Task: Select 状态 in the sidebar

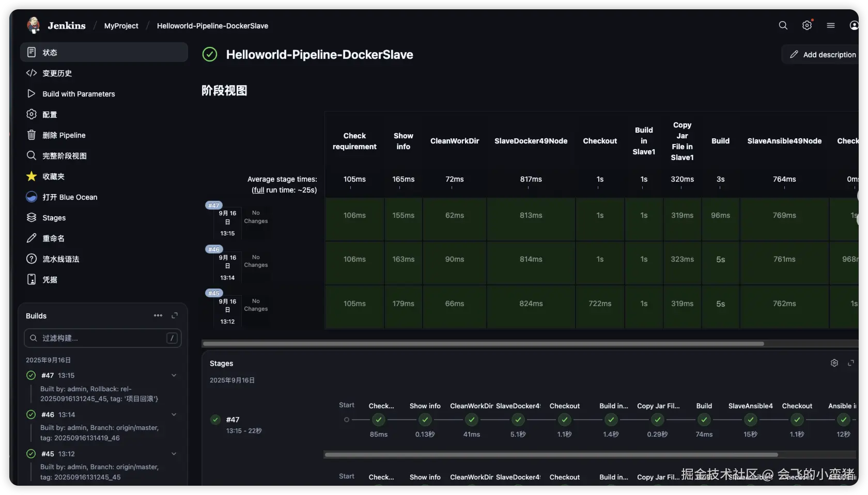Action: coord(104,52)
